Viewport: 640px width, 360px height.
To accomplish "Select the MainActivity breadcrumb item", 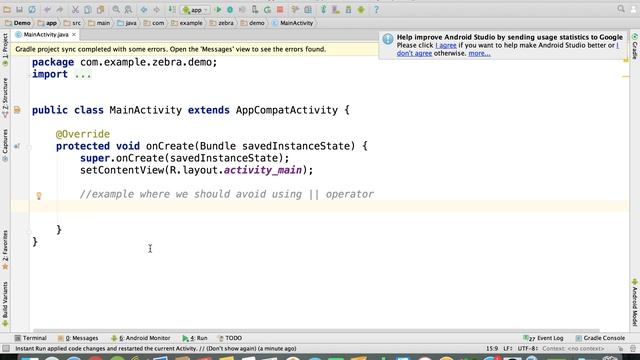I will pos(293,23).
